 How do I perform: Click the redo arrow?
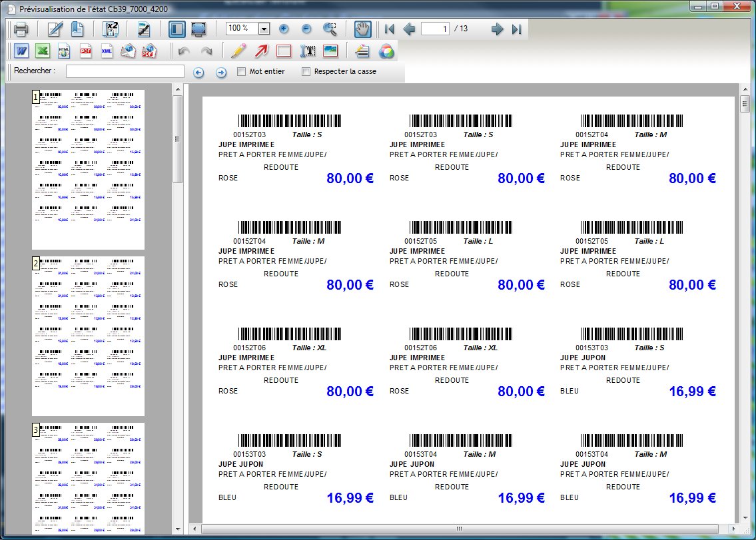click(x=206, y=51)
